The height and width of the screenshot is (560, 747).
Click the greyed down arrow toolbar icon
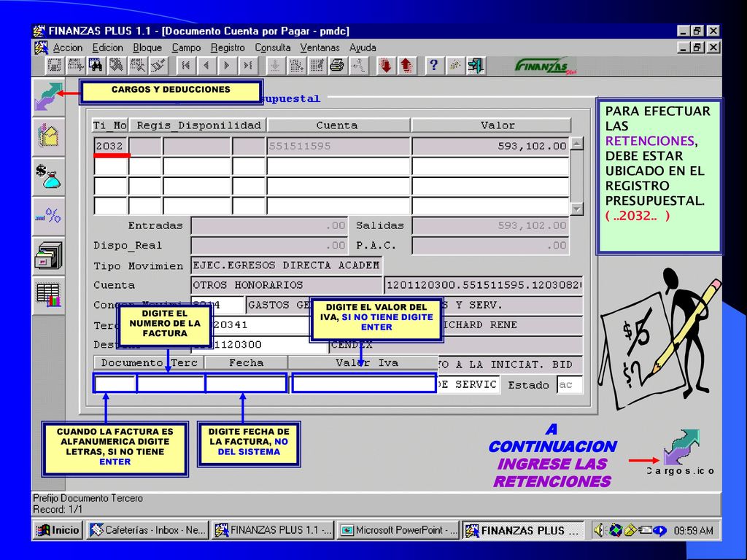tap(275, 65)
